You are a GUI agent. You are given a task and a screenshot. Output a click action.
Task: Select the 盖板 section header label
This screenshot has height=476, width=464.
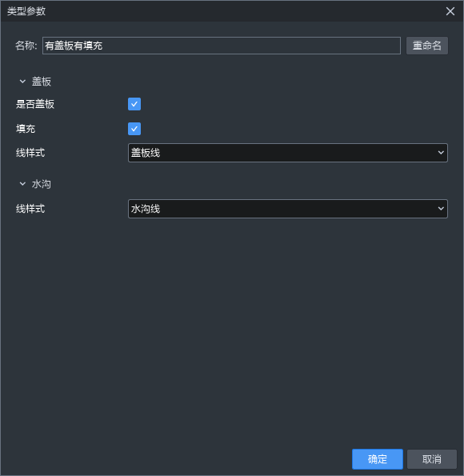42,82
